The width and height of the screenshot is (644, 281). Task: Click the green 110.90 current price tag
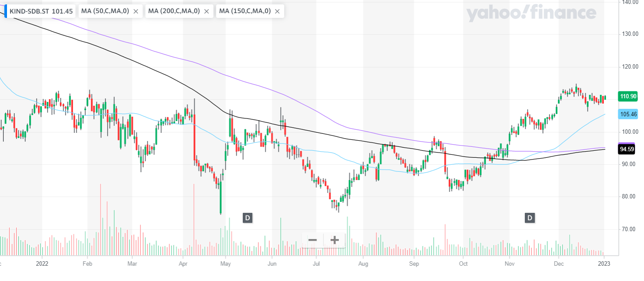pos(628,97)
